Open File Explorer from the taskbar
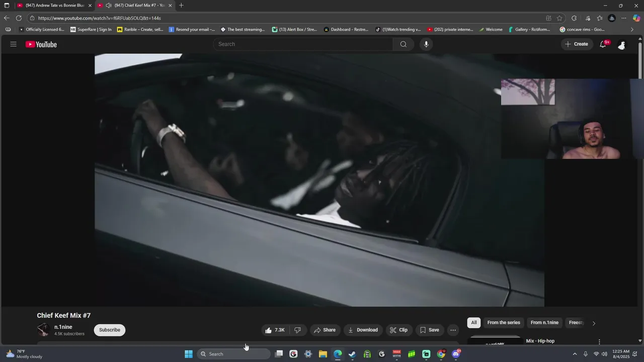Viewport: 644px width, 362px height. tap(323, 354)
